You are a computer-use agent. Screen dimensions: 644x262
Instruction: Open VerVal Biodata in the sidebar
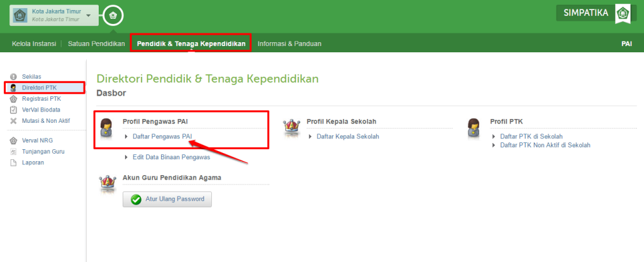[x=41, y=110]
